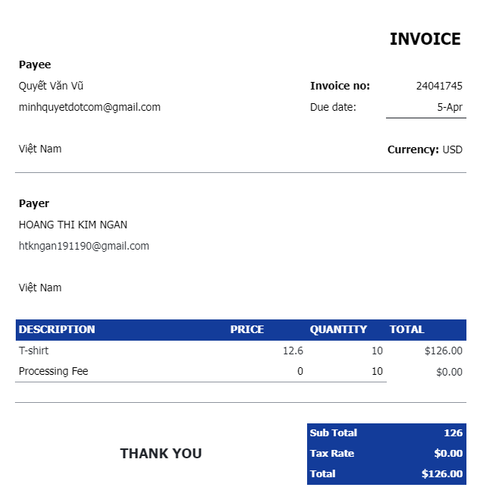Click the INVOICE heading

point(425,39)
